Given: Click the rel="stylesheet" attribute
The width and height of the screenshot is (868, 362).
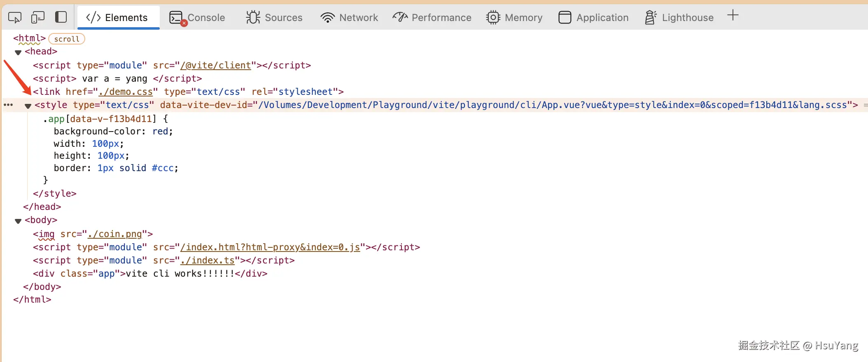Looking at the screenshot, I should pyautogui.click(x=295, y=92).
